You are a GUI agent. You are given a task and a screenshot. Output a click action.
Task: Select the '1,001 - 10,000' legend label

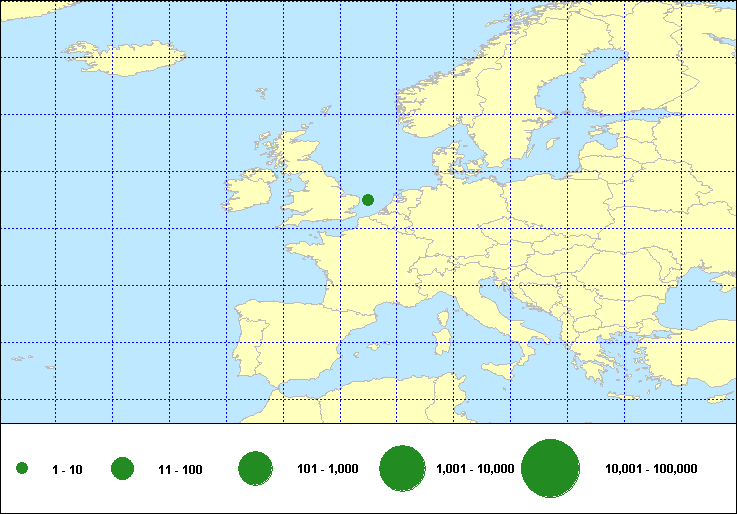click(x=475, y=469)
